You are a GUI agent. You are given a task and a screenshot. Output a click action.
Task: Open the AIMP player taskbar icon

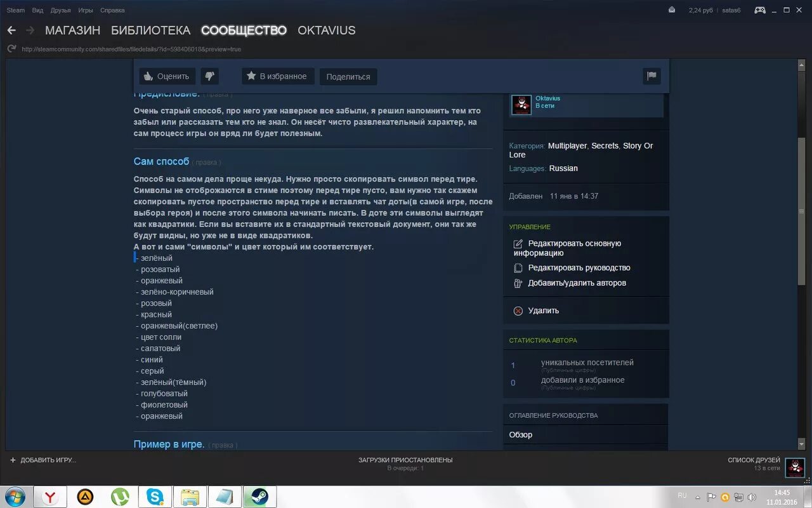[x=85, y=497]
